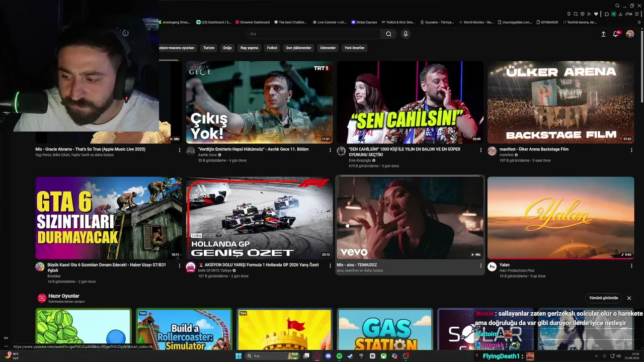644x362 pixels.
Task: Open YouTube notifications bell
Action: coord(616,34)
